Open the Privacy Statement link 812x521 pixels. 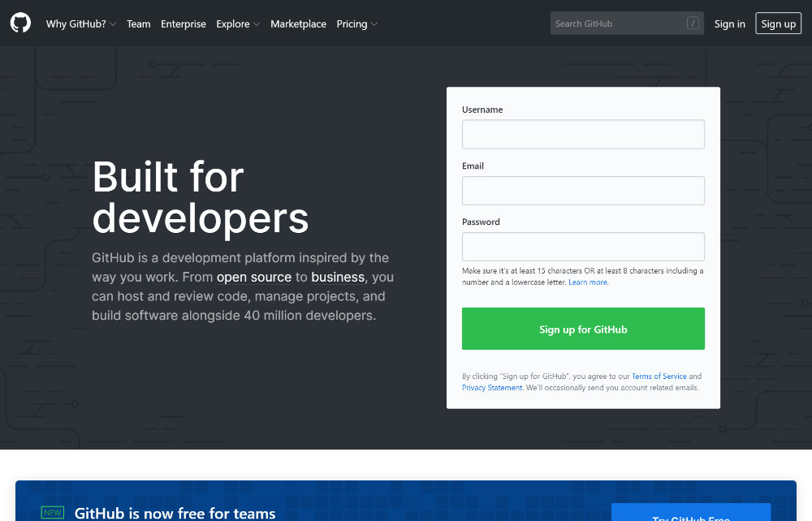pos(492,388)
